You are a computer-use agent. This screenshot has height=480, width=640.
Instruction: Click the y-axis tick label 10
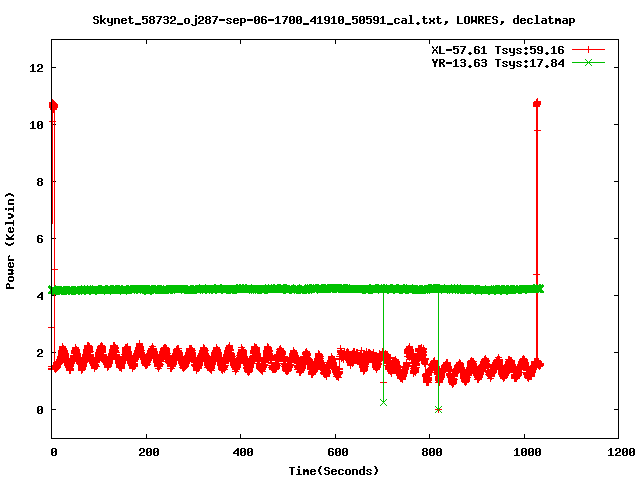37,125
